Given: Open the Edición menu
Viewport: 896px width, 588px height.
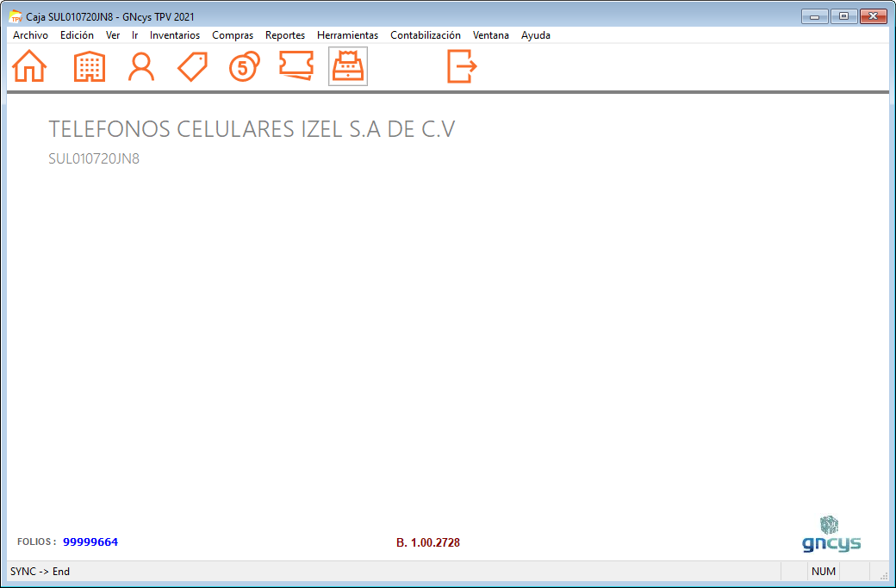Looking at the screenshot, I should tap(77, 34).
